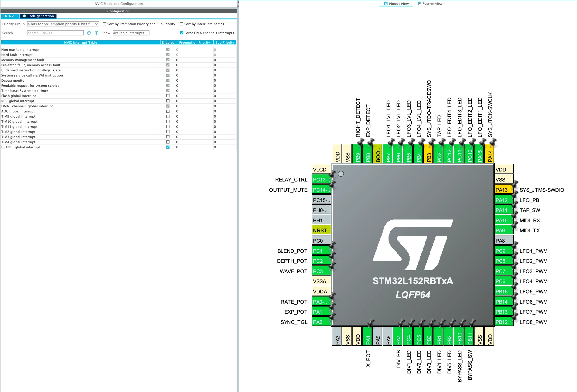This screenshot has width=577, height=392.
Task: Click pin PA9 labeled MIDI_TX
Action: 504,230
